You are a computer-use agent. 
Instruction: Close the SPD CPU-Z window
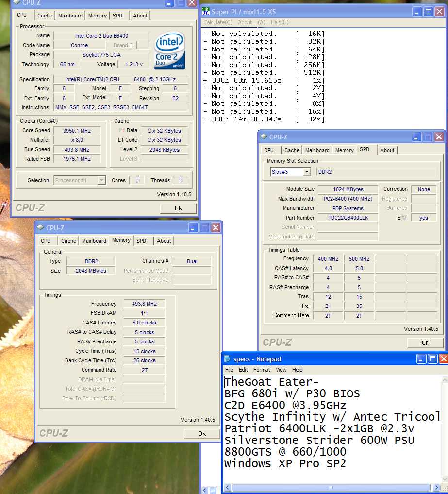click(439, 137)
